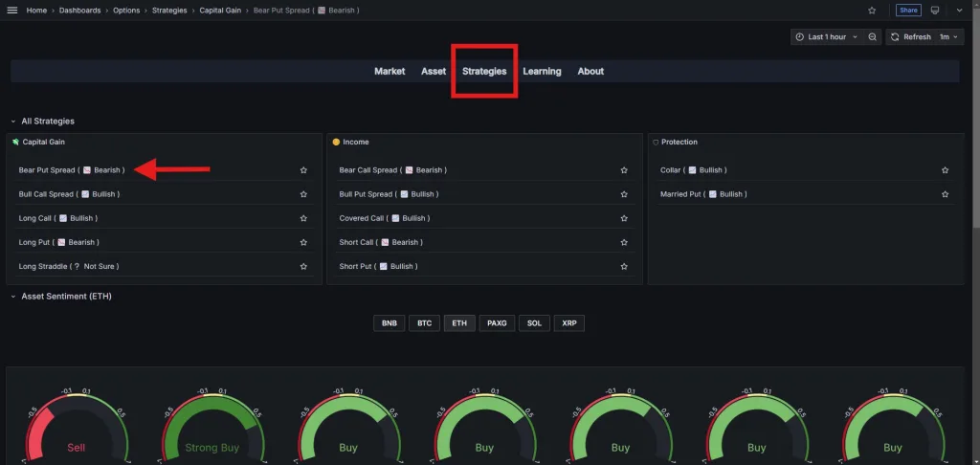Screen dimensions: 980x465
Task: Switch to the Asset tab
Action: click(x=434, y=71)
